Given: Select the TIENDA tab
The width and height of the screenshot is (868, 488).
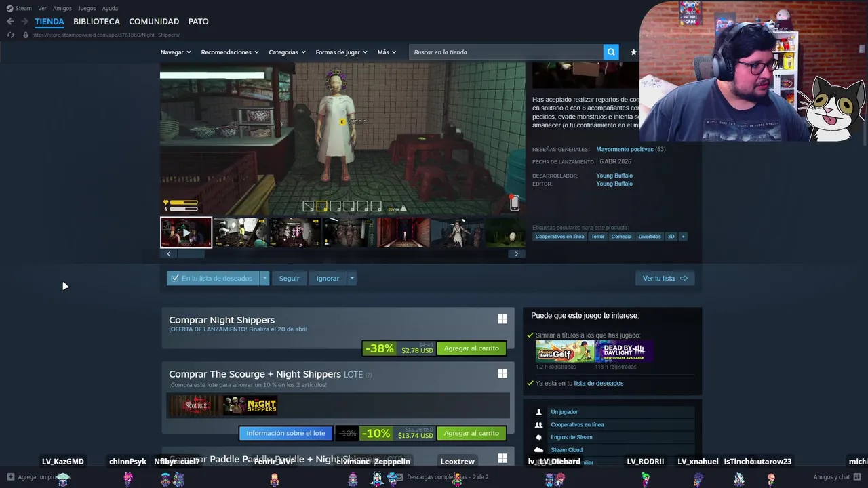Looking at the screenshot, I should [50, 22].
